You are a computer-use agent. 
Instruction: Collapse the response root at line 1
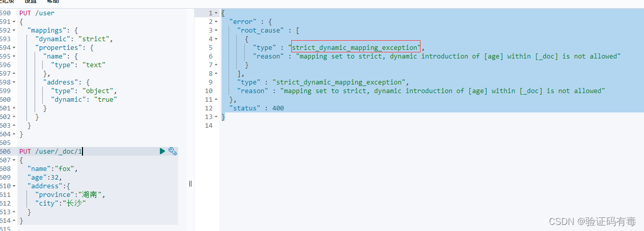[217, 13]
